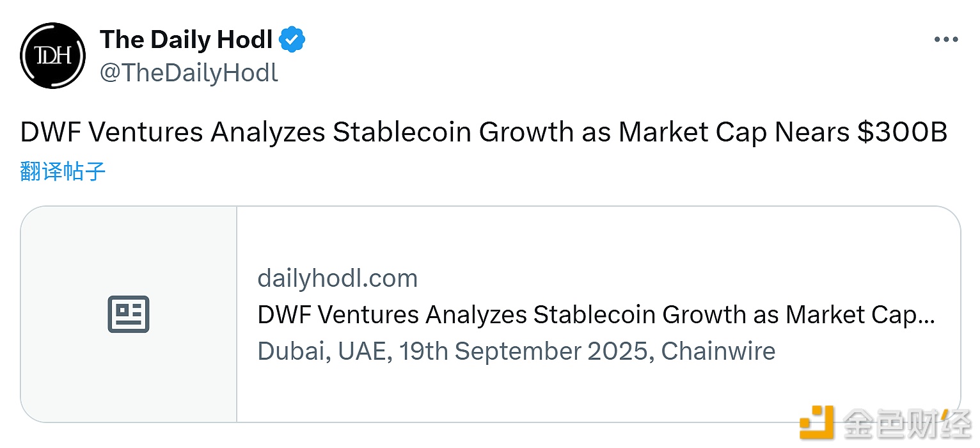This screenshot has width=980, height=448.
Task: Click the 金色财经 watermark text
Action: (907, 423)
